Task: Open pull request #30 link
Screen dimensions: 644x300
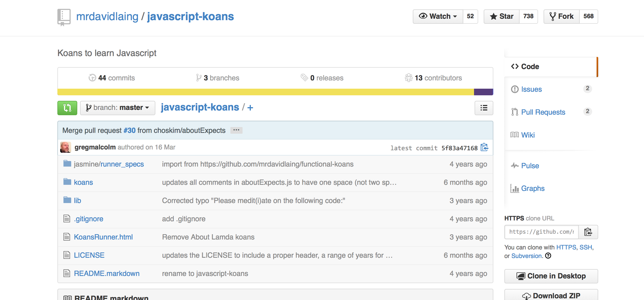Action: pos(129,130)
